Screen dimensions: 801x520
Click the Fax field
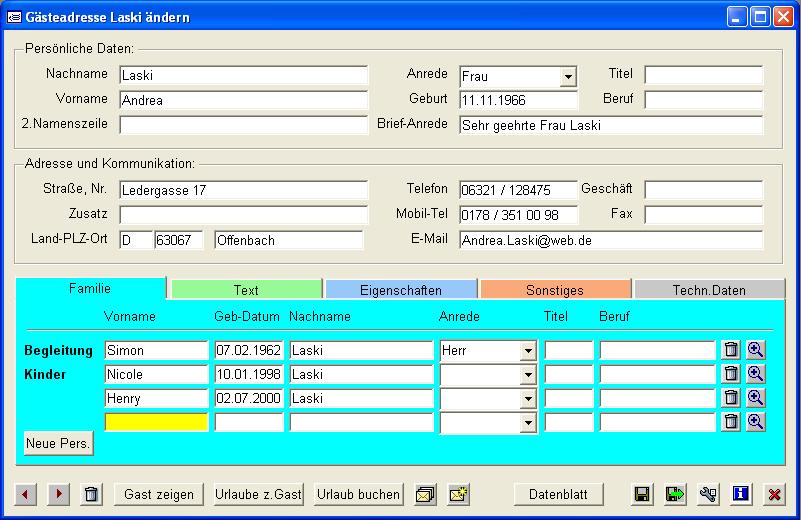coord(703,215)
